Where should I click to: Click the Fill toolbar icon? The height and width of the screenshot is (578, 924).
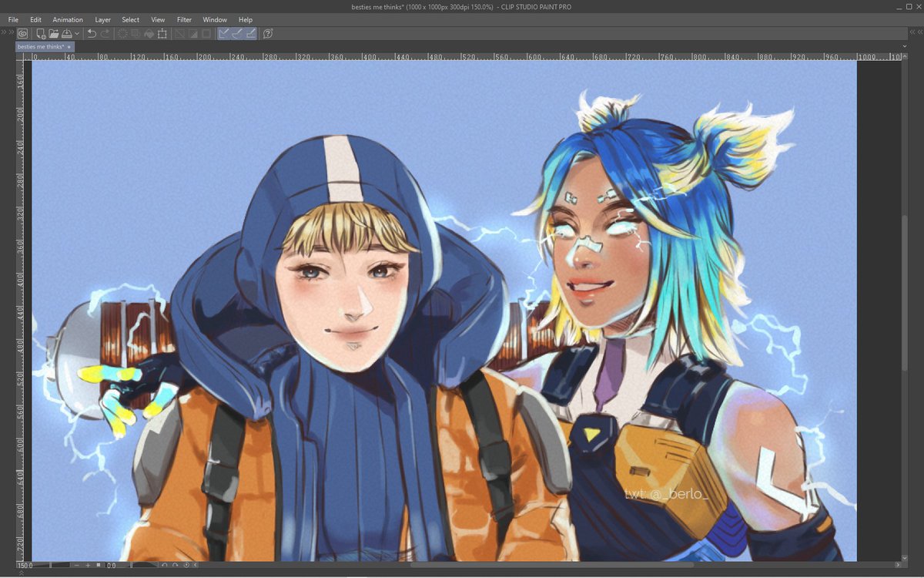point(149,33)
